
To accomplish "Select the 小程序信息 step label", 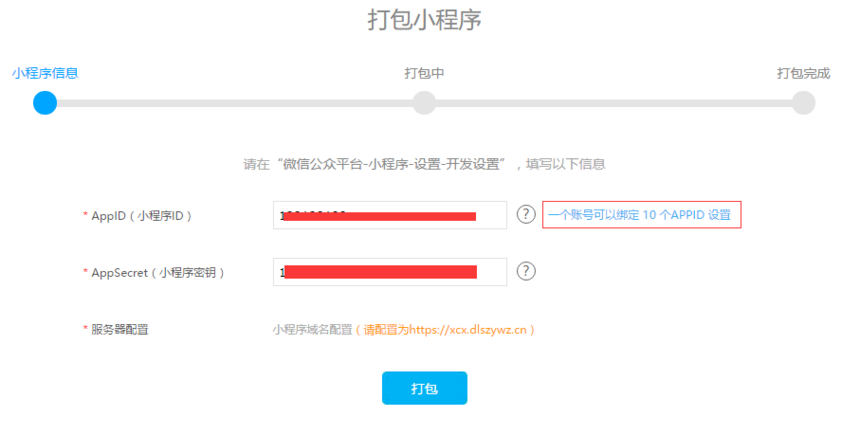I will [x=45, y=73].
